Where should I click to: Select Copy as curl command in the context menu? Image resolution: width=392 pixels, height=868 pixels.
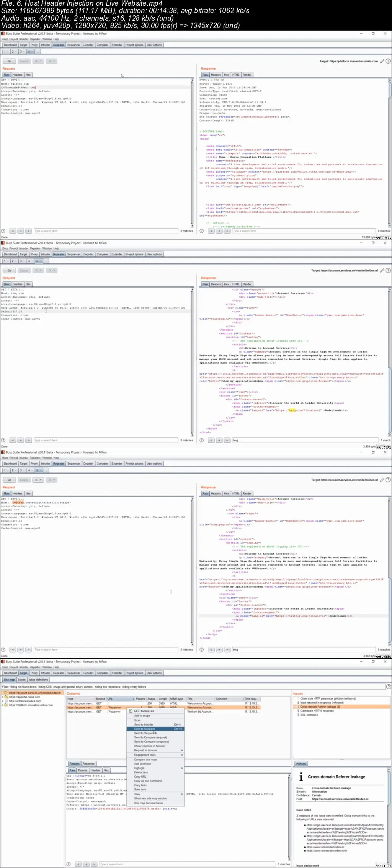[155, 781]
